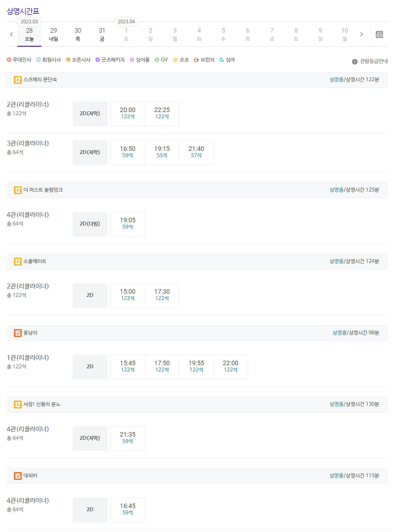The width and height of the screenshot is (395, 532).
Task: Click the 상영중/상영시간 130분 text
Action: coord(354,404)
